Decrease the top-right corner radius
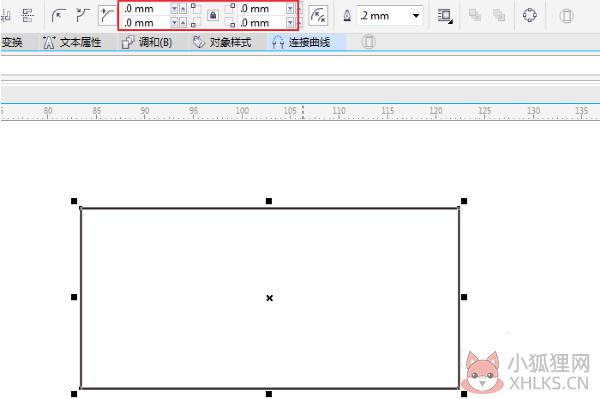Viewport: 600px width, 399px height. 290,8
